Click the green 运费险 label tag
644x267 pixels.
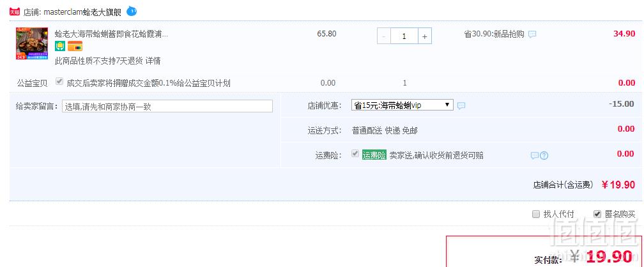click(374, 155)
